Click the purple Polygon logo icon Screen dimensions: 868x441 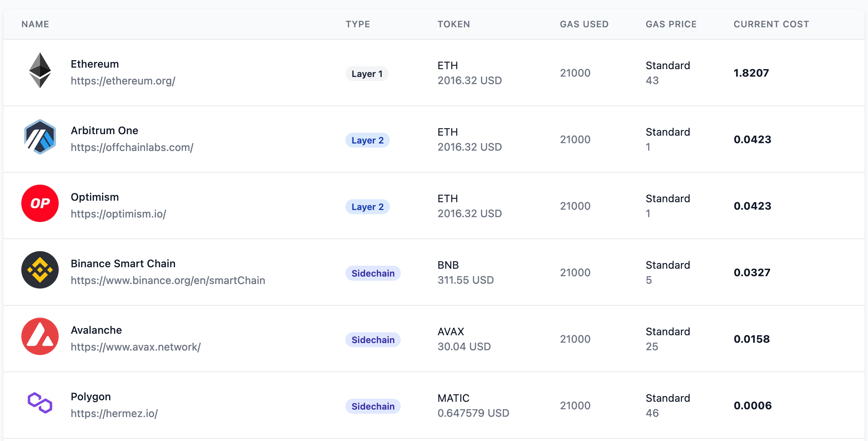coord(40,403)
